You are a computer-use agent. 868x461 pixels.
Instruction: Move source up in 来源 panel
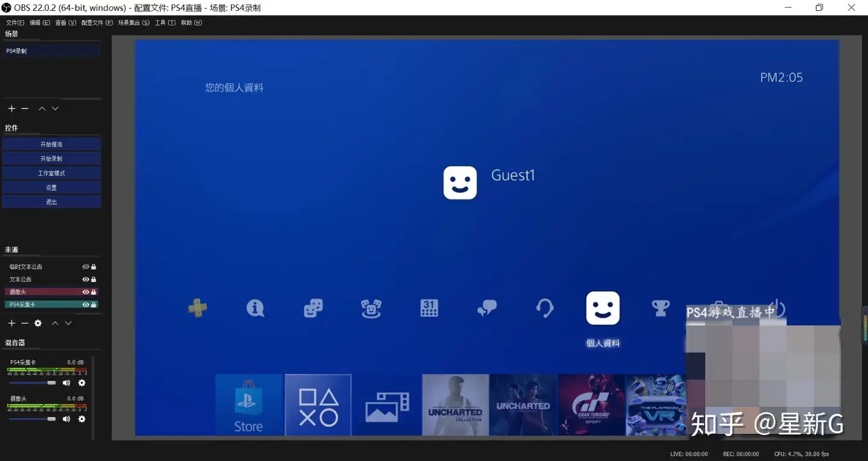tap(55, 324)
